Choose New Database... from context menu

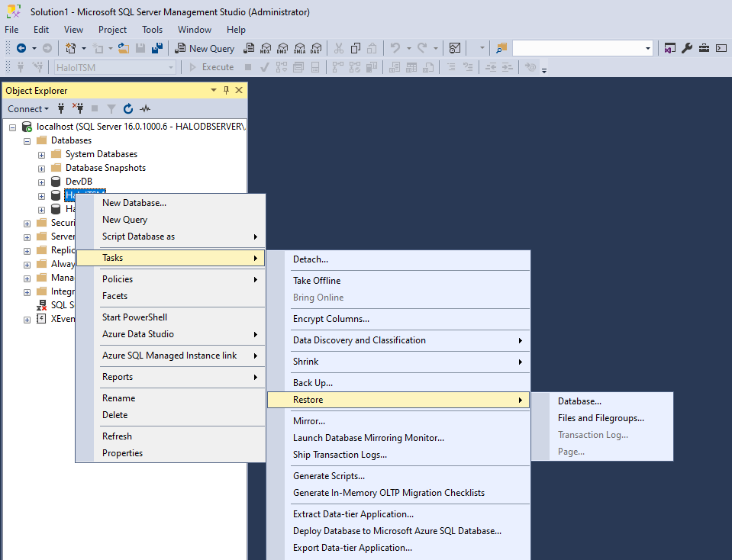(x=171, y=203)
